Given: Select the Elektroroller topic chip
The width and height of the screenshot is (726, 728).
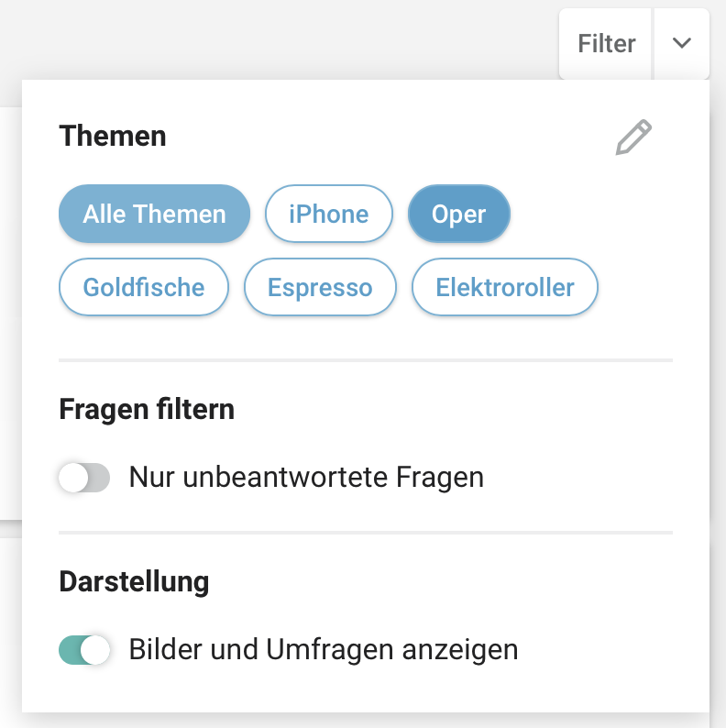Looking at the screenshot, I should 504,287.
